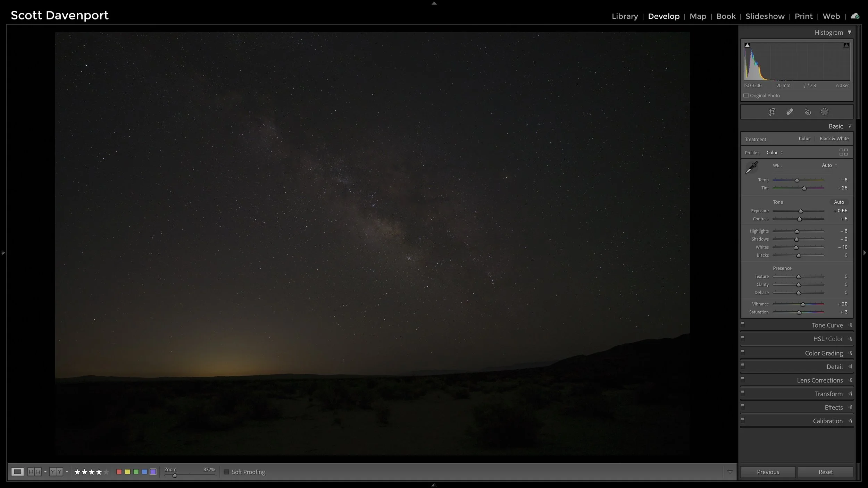Screen dimensions: 868x488
Task: Click the cloud sync icon
Action: [854, 16]
